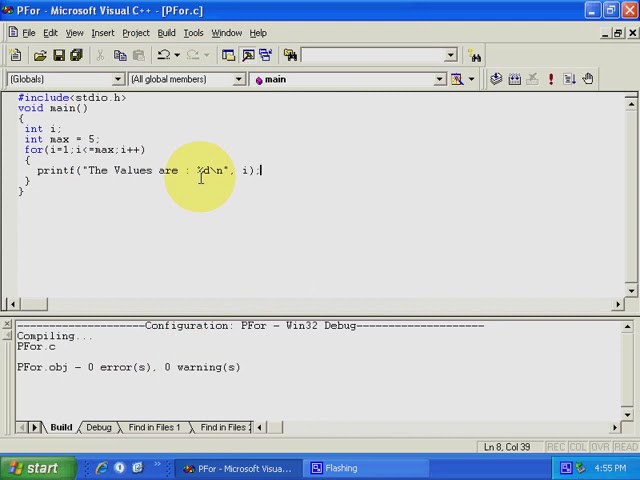640x480 pixels.
Task: Expand hidden quick launch items chevron
Action: point(157,464)
